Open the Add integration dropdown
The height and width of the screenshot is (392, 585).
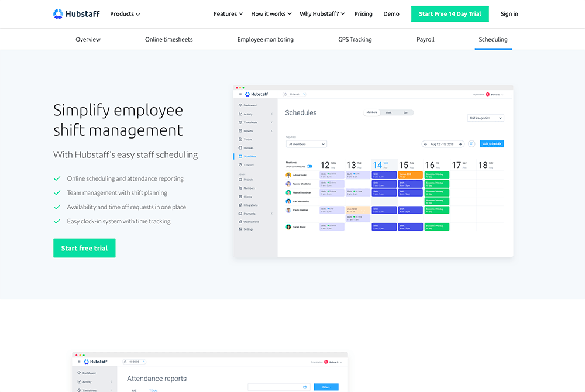[x=486, y=118]
